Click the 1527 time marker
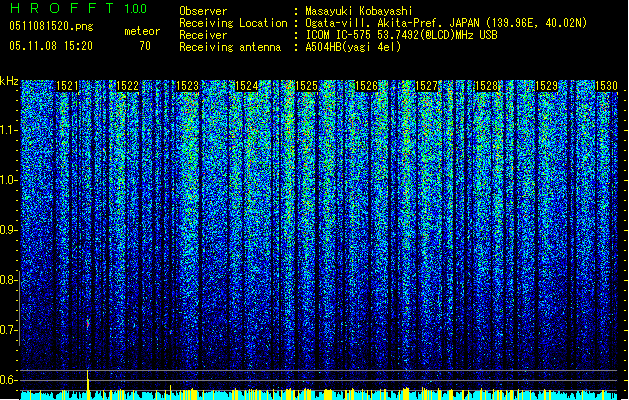Screen dimensions: 629x400 pyautogui.click(x=426, y=86)
